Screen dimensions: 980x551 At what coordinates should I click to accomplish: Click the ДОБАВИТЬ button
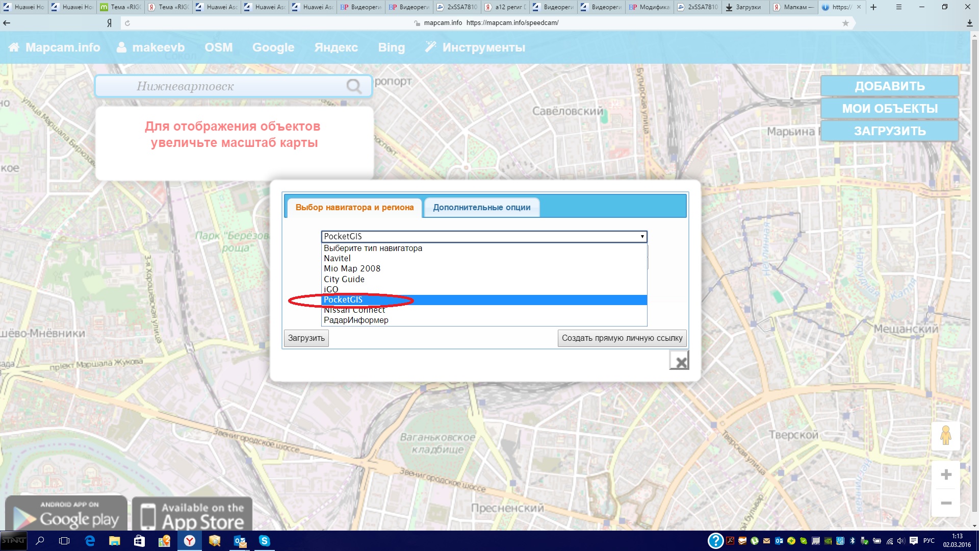tap(889, 86)
